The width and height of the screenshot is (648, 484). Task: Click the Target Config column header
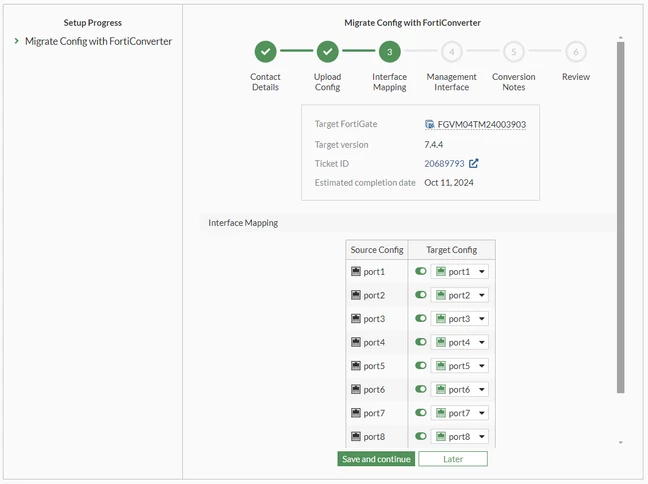[x=452, y=250]
